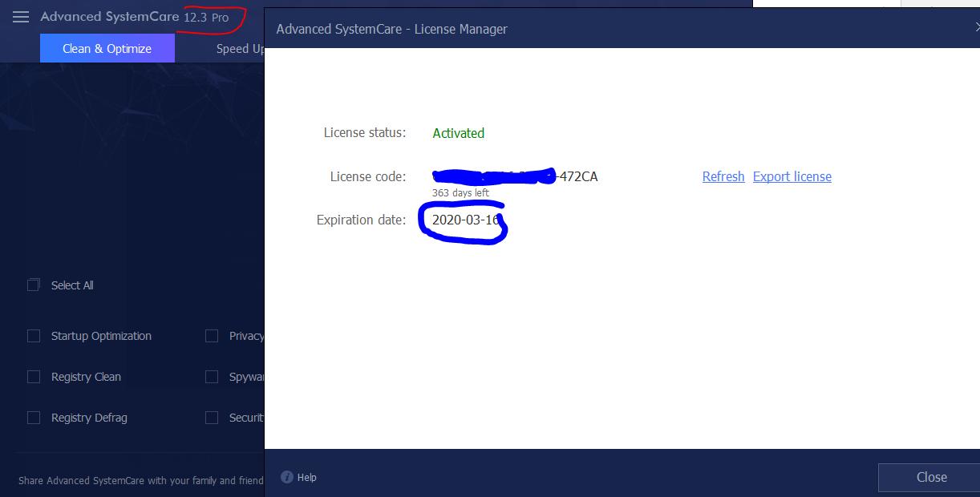Click the Advanced SystemCare 12.3 Pro title
Screen dimensions: 980x497
[135, 17]
